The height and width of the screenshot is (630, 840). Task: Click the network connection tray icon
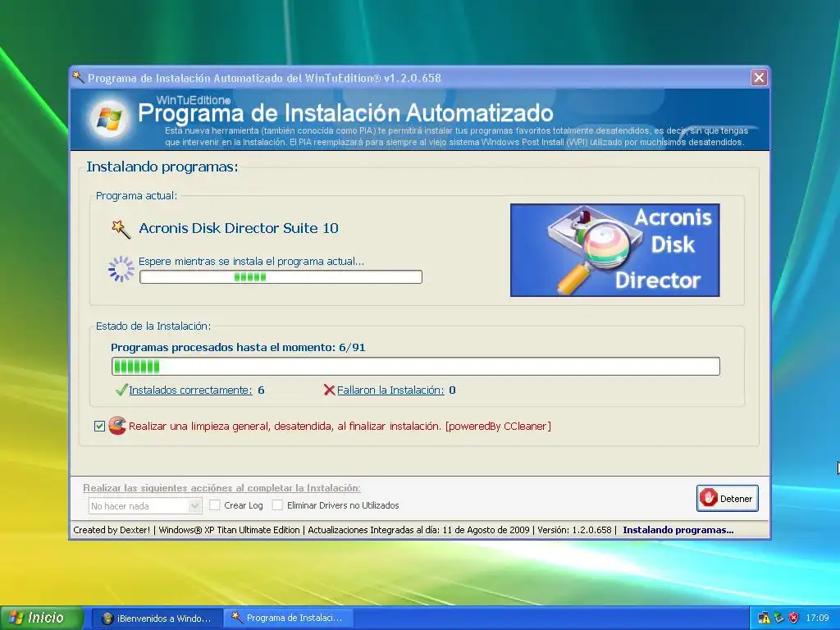pos(764,619)
